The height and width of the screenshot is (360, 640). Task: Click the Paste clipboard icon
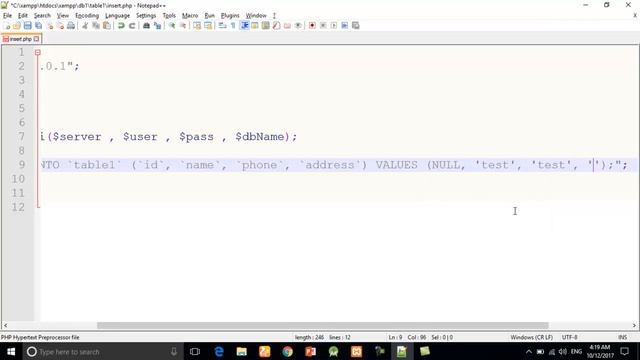point(107,26)
